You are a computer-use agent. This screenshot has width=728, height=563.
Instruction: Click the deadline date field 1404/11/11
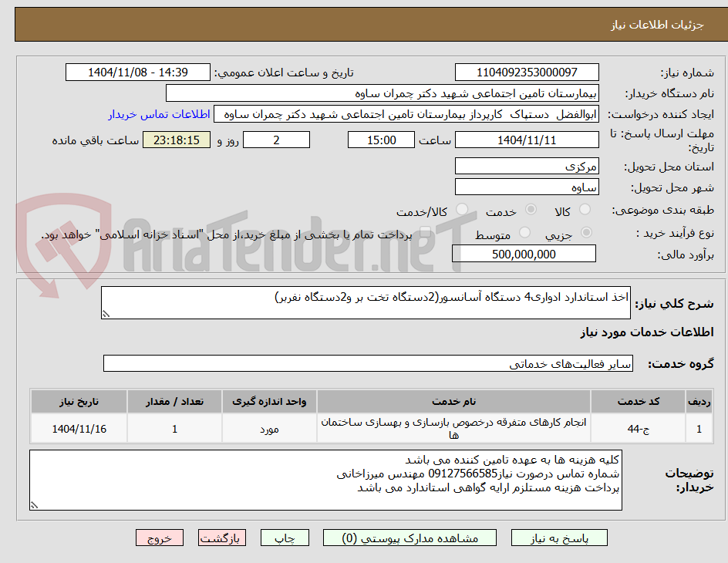(x=527, y=140)
